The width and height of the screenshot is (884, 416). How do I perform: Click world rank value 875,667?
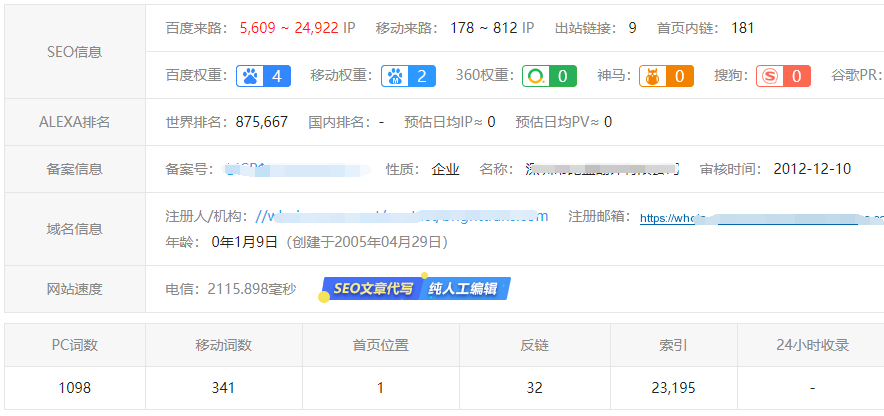262,122
